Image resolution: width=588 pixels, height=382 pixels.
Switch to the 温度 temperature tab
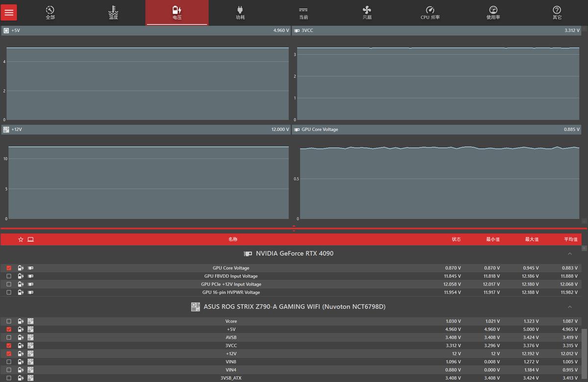pyautogui.click(x=113, y=13)
